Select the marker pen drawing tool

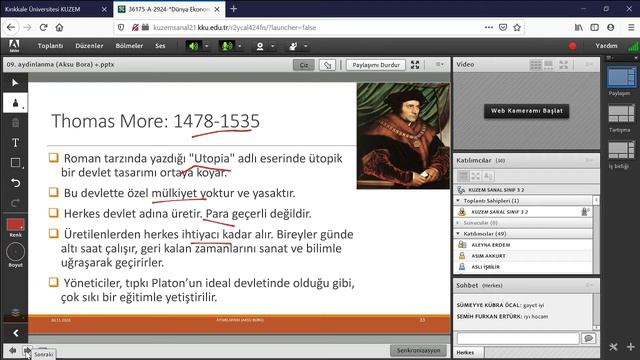pyautogui.click(x=15, y=103)
